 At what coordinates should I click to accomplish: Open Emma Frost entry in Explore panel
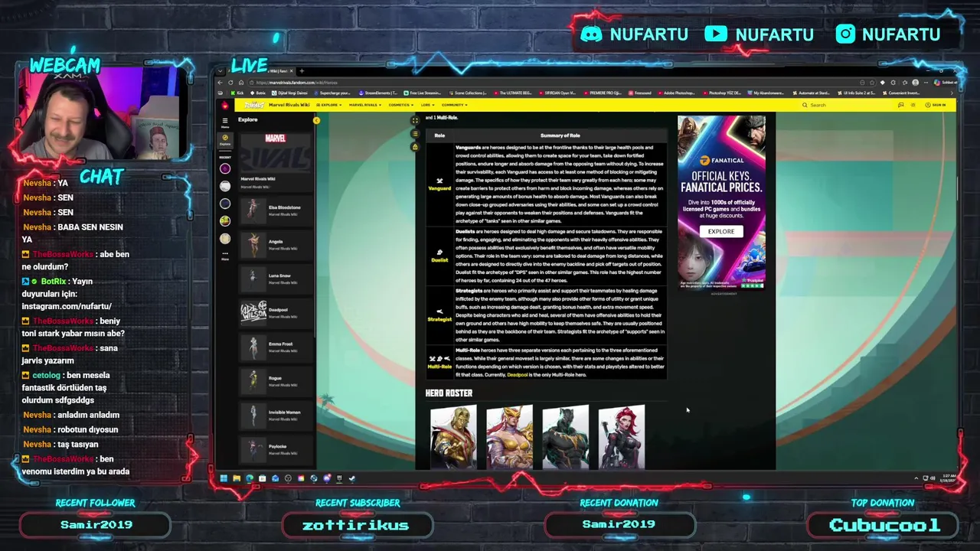pyautogui.click(x=274, y=347)
